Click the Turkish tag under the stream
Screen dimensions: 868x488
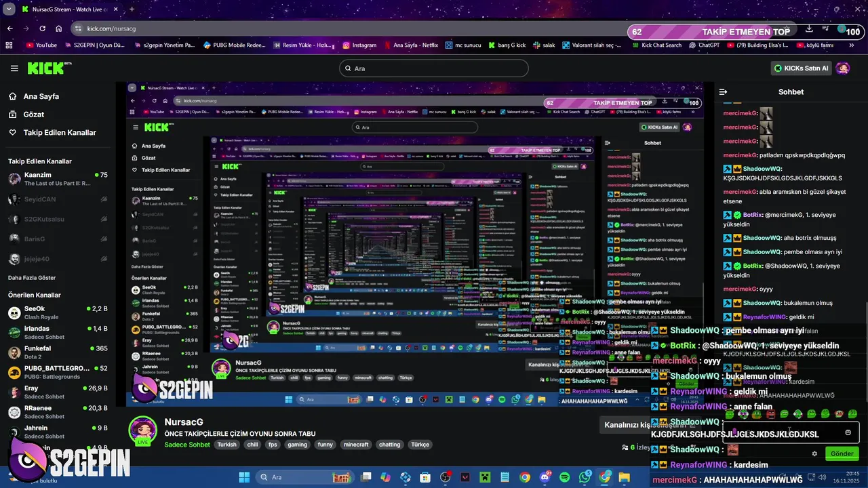[227, 445]
